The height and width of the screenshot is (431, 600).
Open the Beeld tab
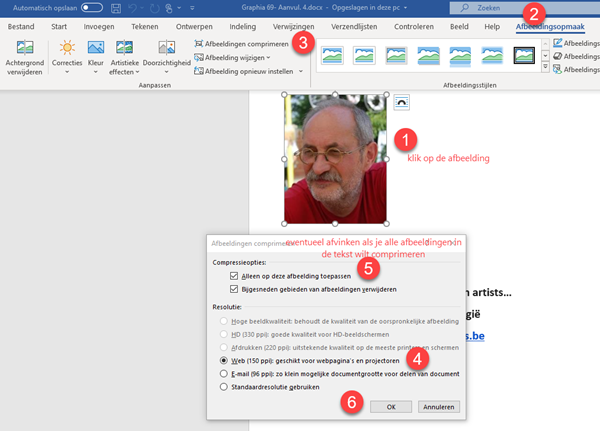pos(459,26)
